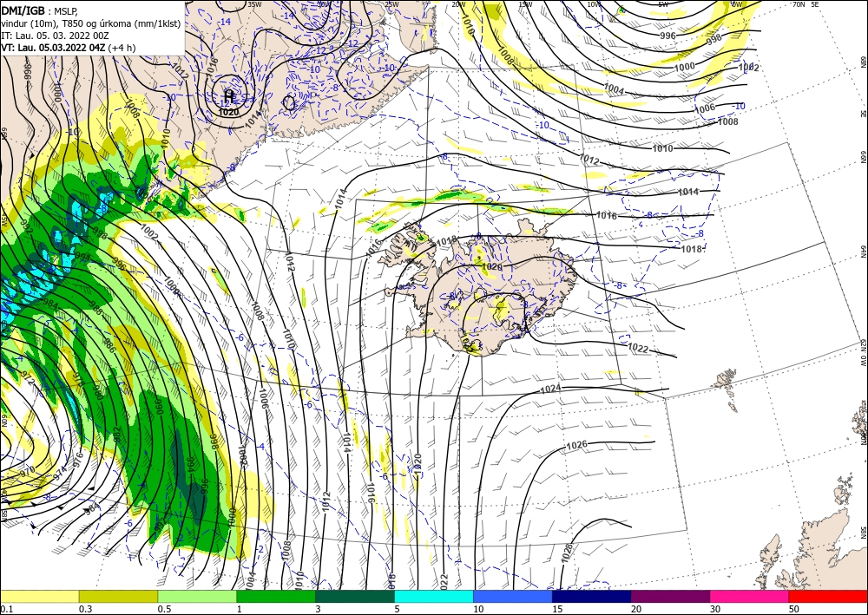Click the "1004" isobar label on the yellow band
868x615 pixels.
[x=614, y=88]
